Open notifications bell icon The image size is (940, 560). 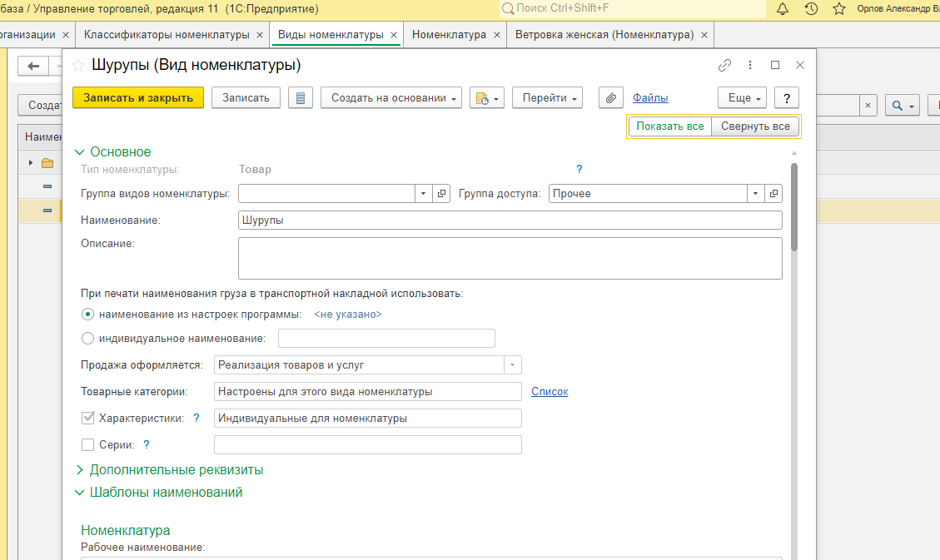(x=783, y=8)
